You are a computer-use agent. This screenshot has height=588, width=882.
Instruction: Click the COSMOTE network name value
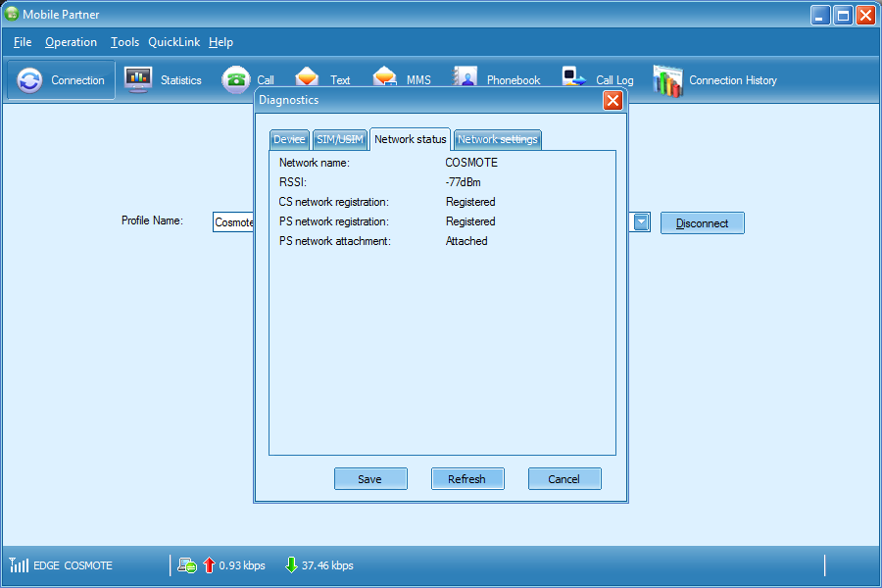click(471, 163)
